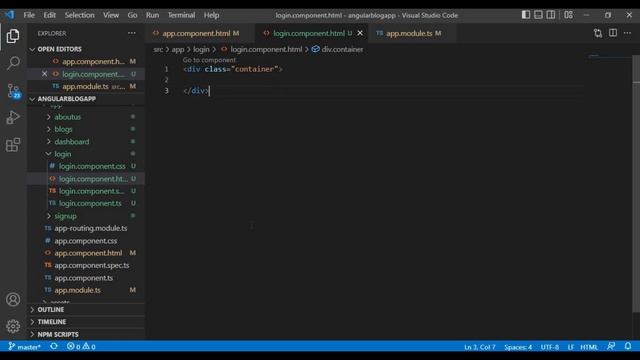Click the master branch indicator
Viewport: 640px width, 360px height.
point(24,347)
